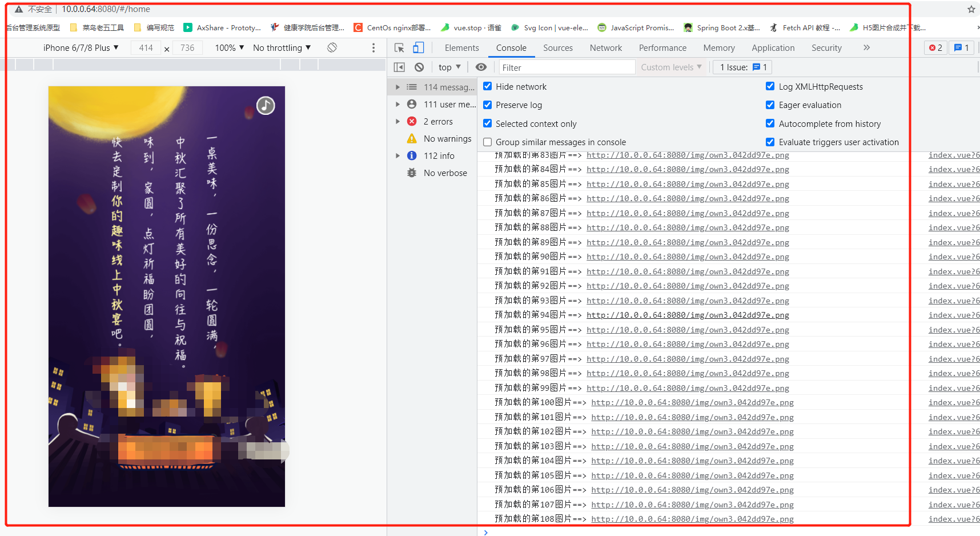Switch to the Network tab

[605, 47]
